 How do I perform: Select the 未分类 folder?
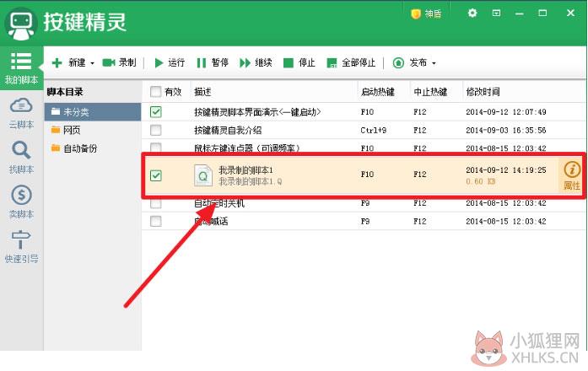coord(93,111)
